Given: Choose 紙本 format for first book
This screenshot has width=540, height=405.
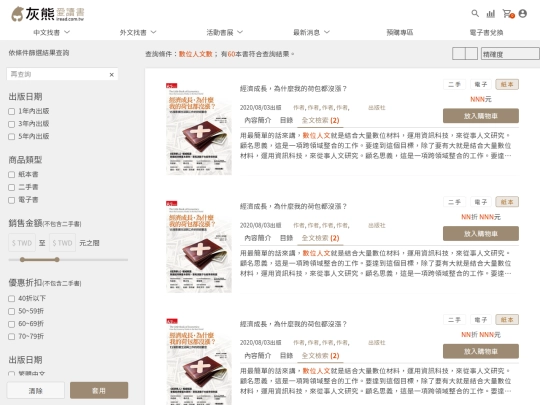Looking at the screenshot, I should [507, 84].
